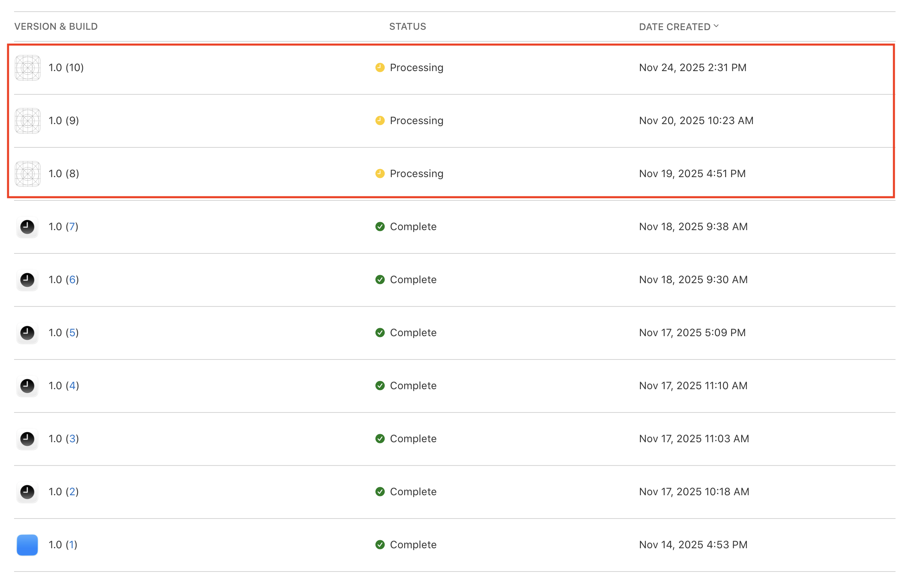Click clock app icon for build 7
Screen dimensions: 908x588
pyautogui.click(x=27, y=227)
